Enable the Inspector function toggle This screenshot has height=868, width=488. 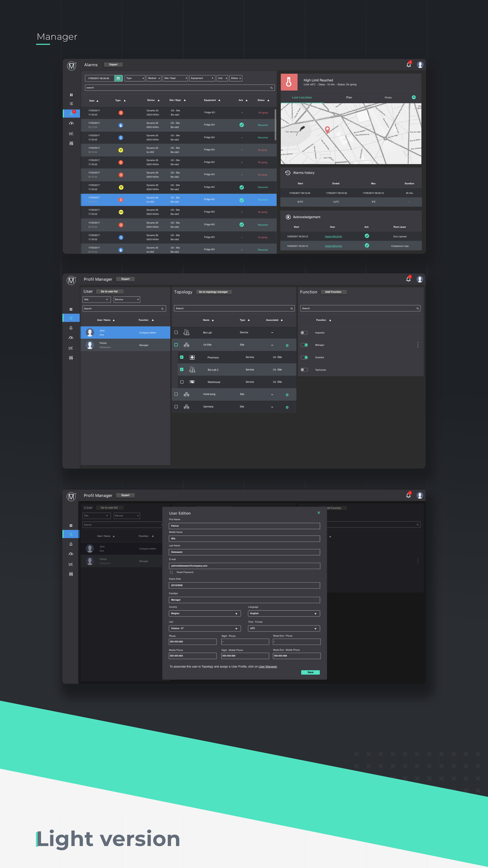pos(304,333)
